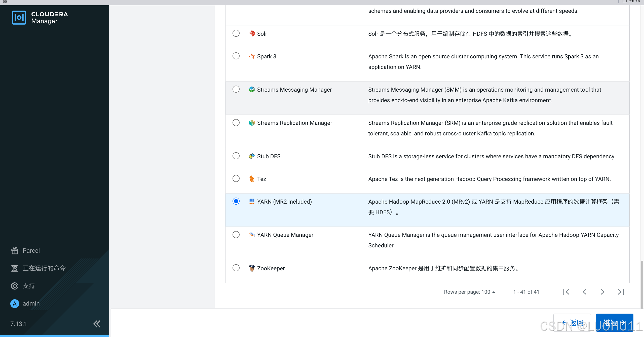Viewport: 644px width, 337px height.
Task: Click the ZooKeeper service icon
Action: click(x=252, y=268)
